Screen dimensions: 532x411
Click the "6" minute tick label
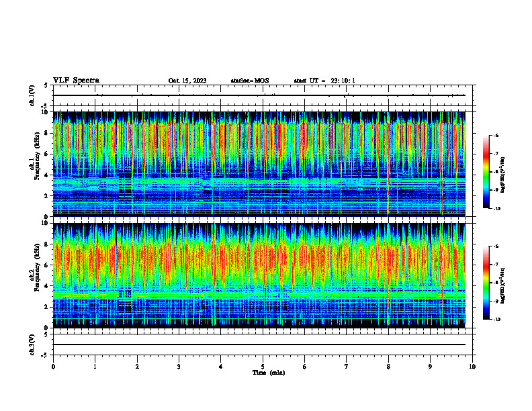[x=305, y=367]
